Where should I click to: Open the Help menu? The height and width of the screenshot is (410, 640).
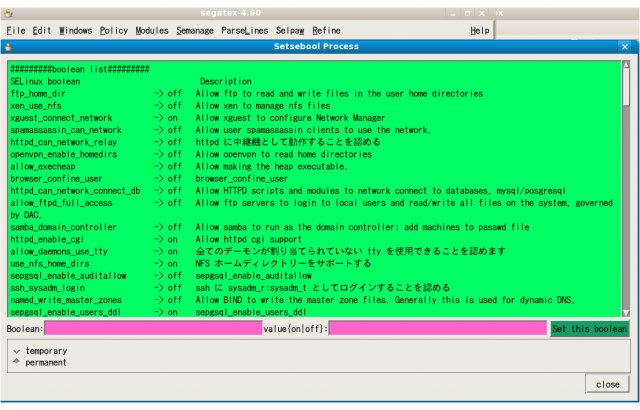click(479, 31)
